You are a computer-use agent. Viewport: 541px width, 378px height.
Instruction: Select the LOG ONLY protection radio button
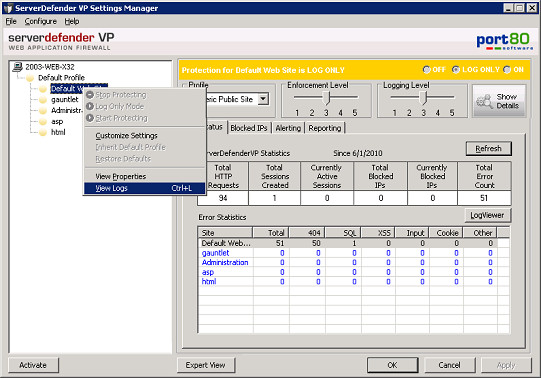[456, 70]
